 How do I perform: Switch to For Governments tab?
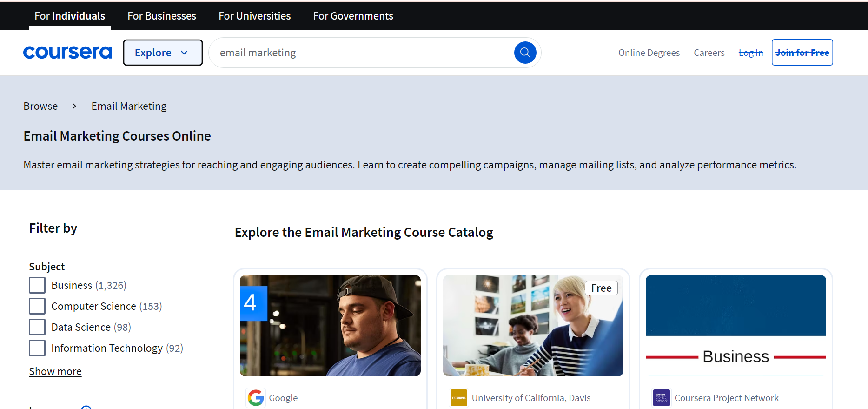click(x=353, y=16)
